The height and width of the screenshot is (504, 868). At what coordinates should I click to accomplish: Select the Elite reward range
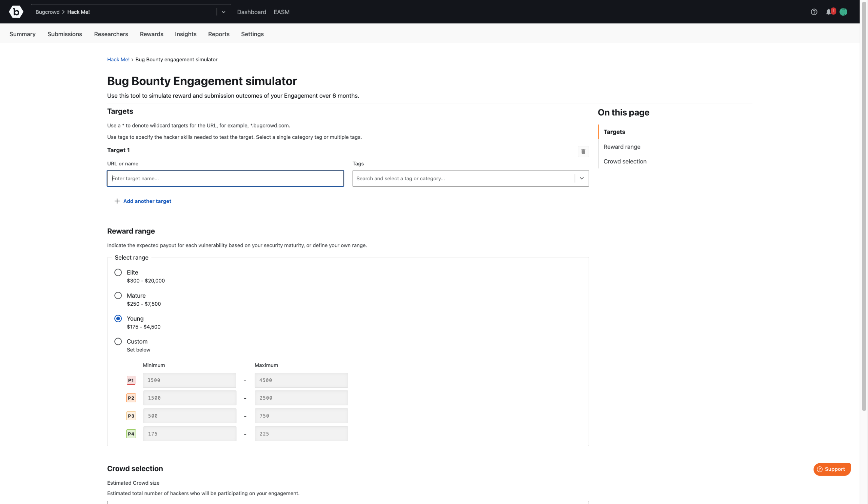point(118,272)
